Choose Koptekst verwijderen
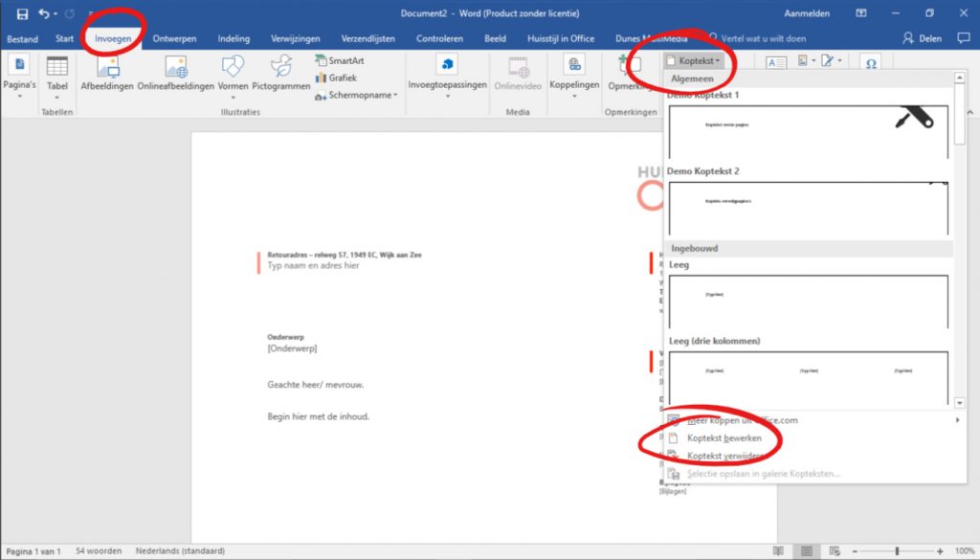980x560 pixels. click(x=814, y=457)
